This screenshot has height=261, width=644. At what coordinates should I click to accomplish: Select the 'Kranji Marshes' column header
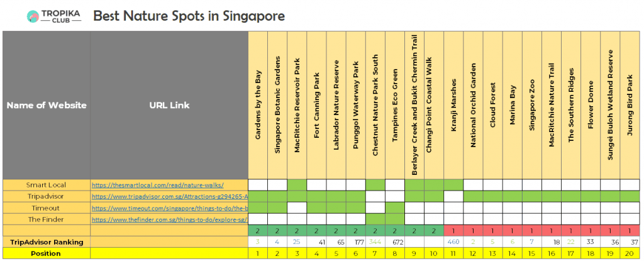(x=454, y=105)
